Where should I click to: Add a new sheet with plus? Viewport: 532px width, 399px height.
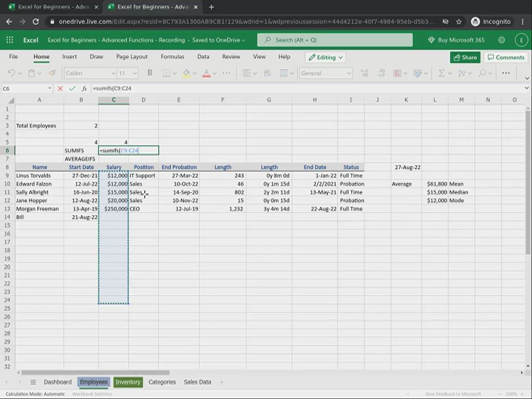tap(222, 382)
